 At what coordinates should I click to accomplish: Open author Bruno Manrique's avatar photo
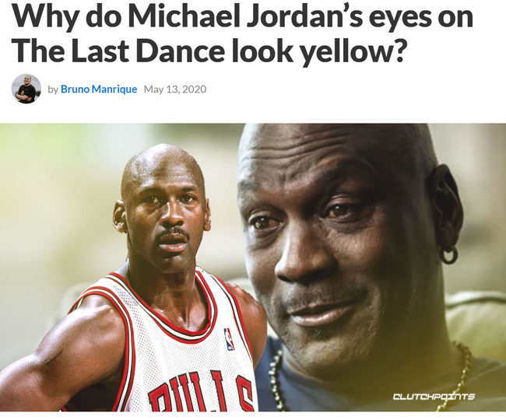(26, 89)
